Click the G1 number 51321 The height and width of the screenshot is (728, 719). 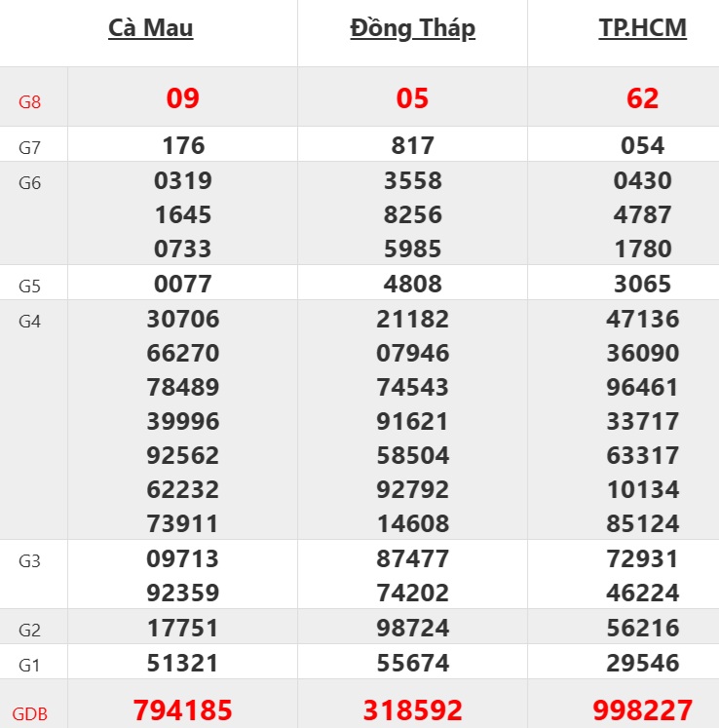point(183,664)
